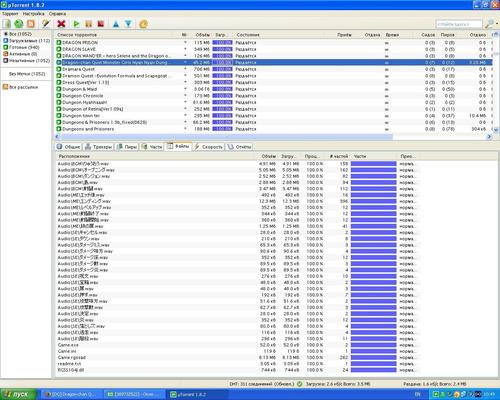Viewport: 500px width, 400px height.
Task: Stop the torrent with red stop icon
Action: tap(101, 24)
